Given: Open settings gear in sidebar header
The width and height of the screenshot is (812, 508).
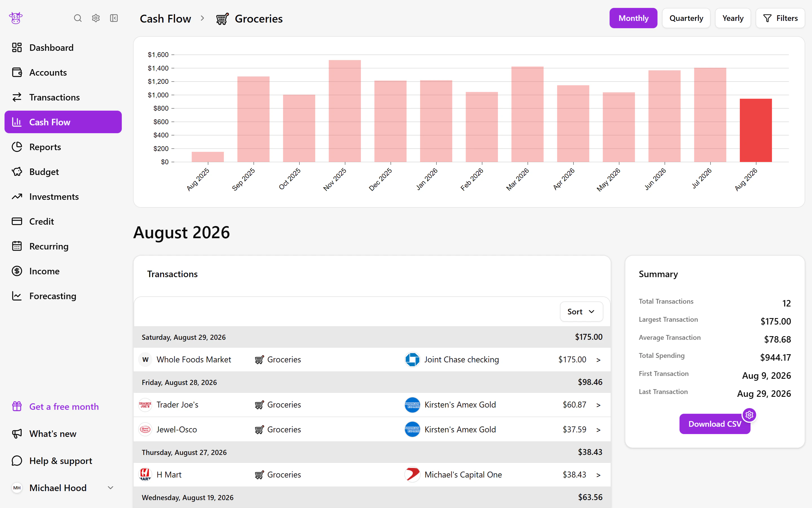Looking at the screenshot, I should (96, 18).
